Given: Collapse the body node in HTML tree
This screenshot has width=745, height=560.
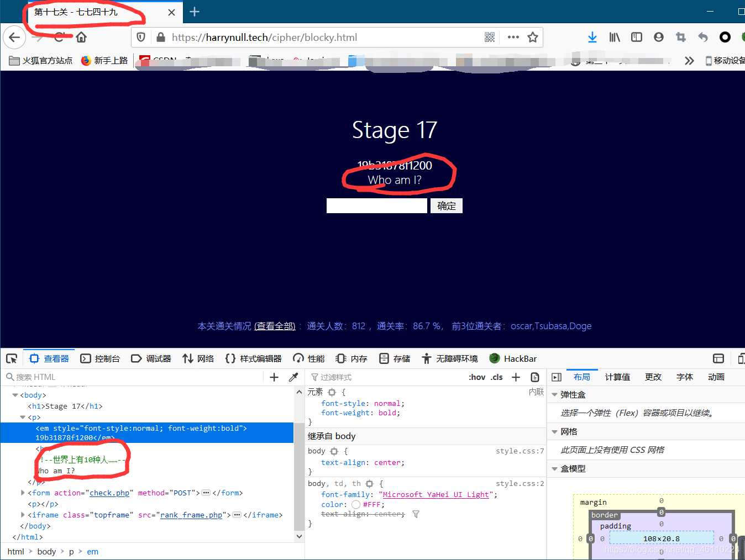Looking at the screenshot, I should (15, 395).
